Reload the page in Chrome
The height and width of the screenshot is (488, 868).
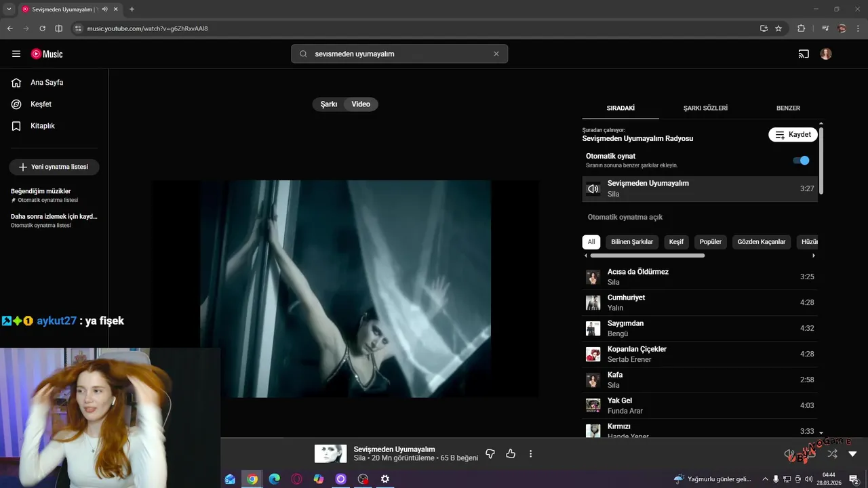click(42, 28)
